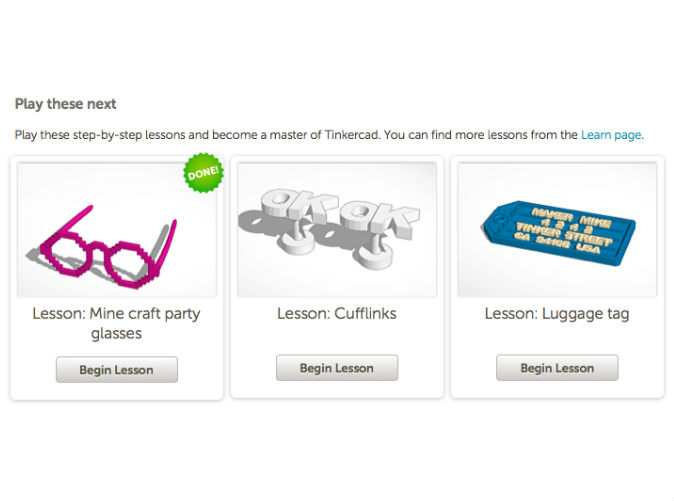This screenshot has width=674, height=501.
Task: Click the 'Play these next' heading
Action: click(x=65, y=104)
